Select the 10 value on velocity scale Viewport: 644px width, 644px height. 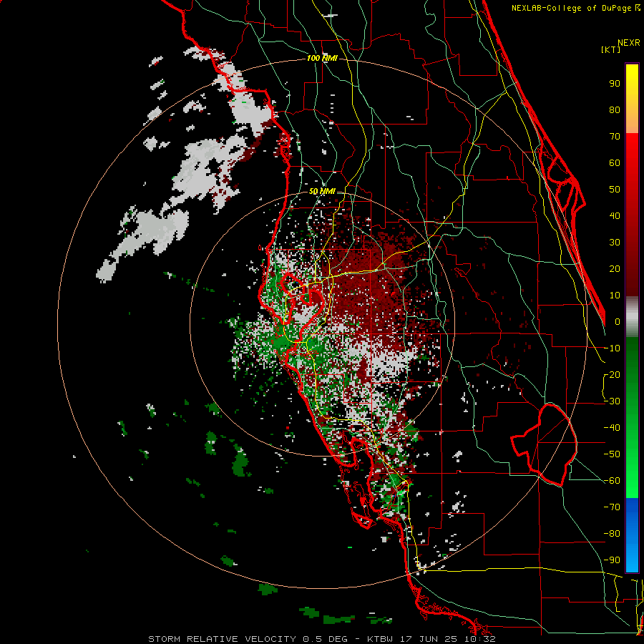pos(615,296)
